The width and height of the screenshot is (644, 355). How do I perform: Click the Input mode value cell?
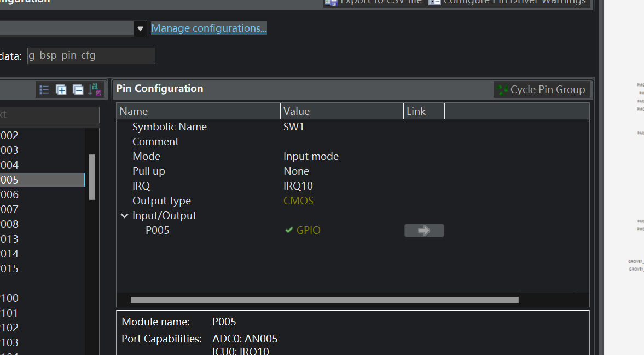tap(311, 156)
